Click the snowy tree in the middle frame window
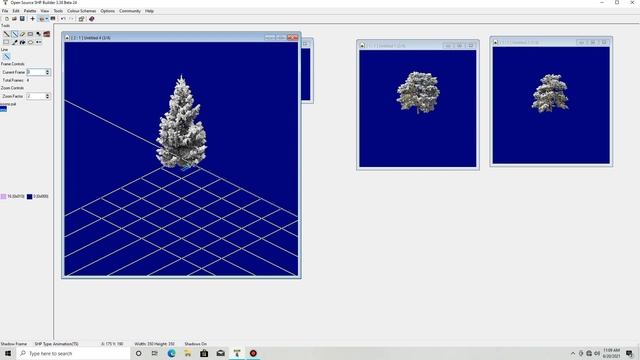The width and height of the screenshot is (640, 360). coord(418,92)
